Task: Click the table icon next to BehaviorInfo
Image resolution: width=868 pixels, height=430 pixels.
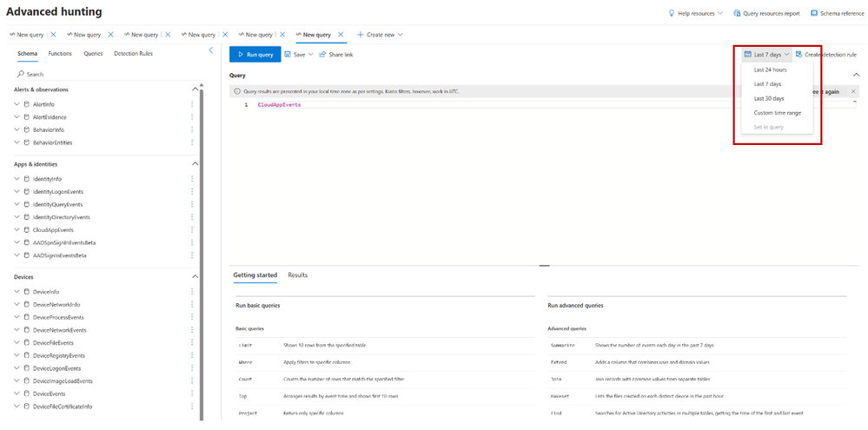Action: point(27,129)
